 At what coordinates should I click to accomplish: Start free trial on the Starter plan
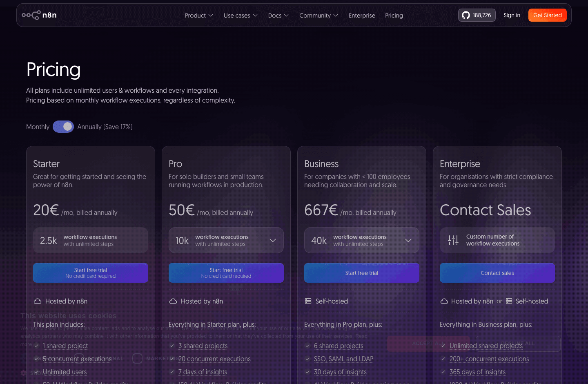pos(91,273)
